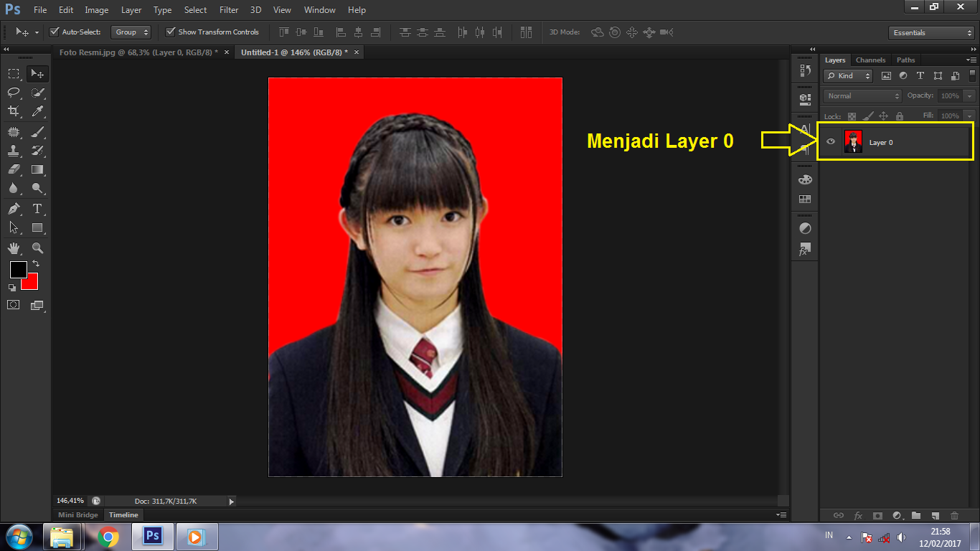Open the History panel icon
Viewport: 980px width, 551px height.
click(805, 71)
